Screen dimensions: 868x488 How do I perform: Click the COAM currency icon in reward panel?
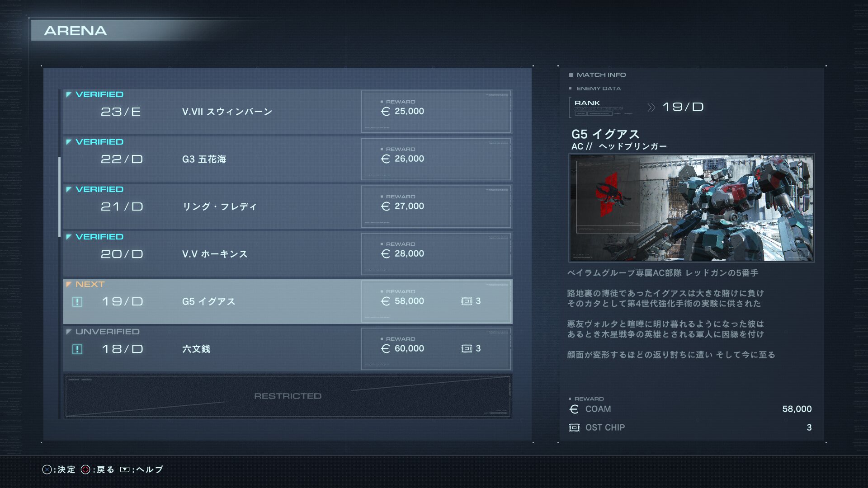(574, 409)
